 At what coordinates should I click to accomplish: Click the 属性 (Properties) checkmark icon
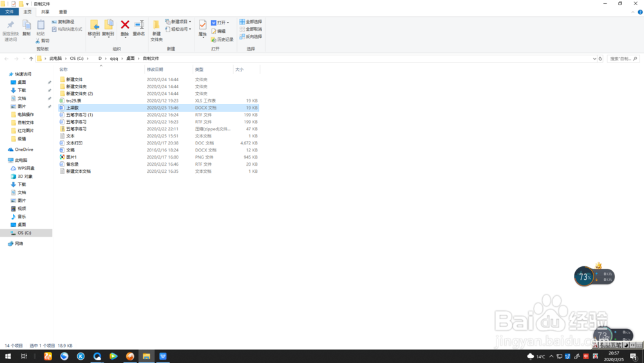(x=202, y=25)
